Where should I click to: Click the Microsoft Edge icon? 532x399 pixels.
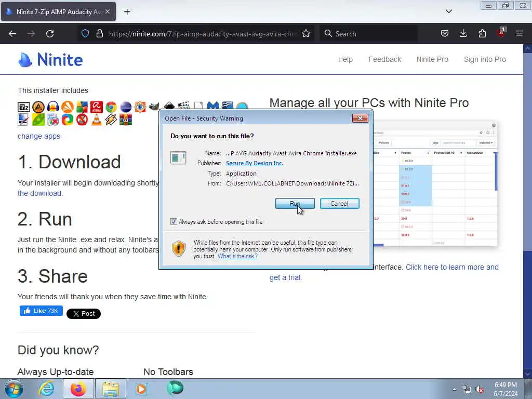coord(68,120)
